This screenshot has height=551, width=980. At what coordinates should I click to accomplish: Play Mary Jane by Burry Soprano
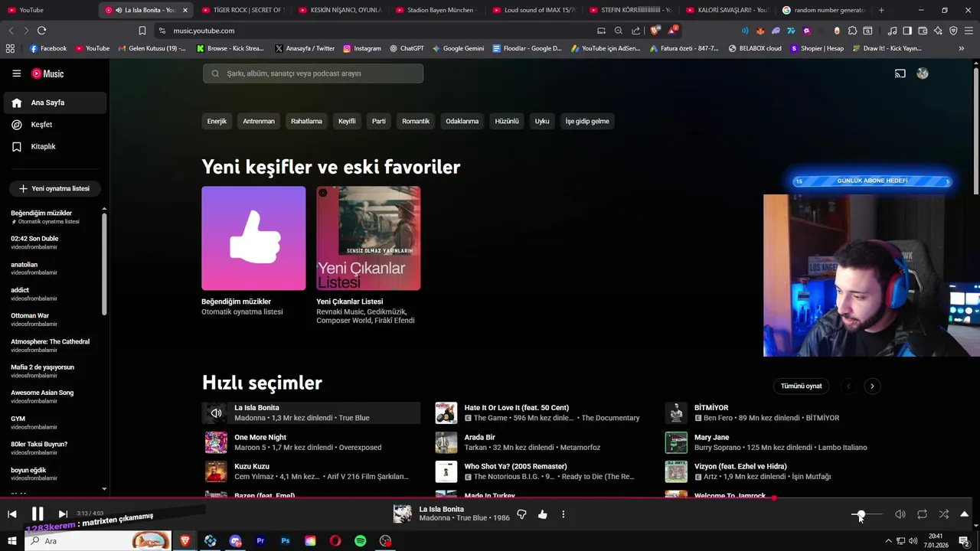tap(772, 442)
